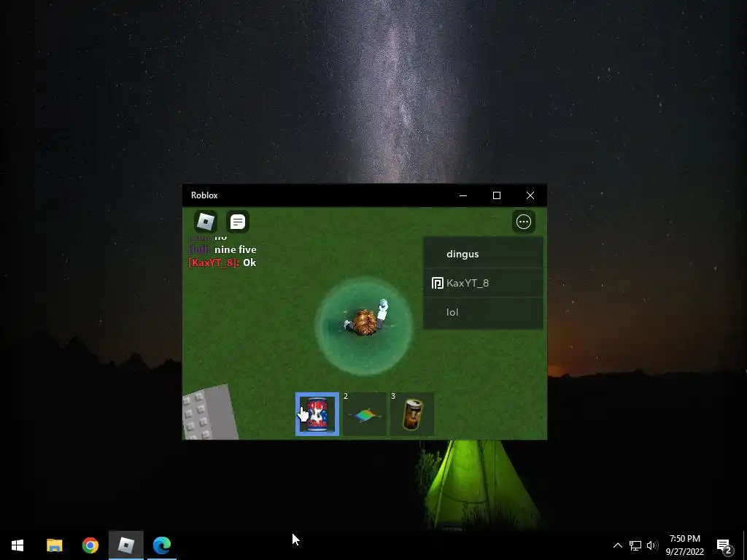
Task: Select player lol in the player list
Action: tap(483, 312)
